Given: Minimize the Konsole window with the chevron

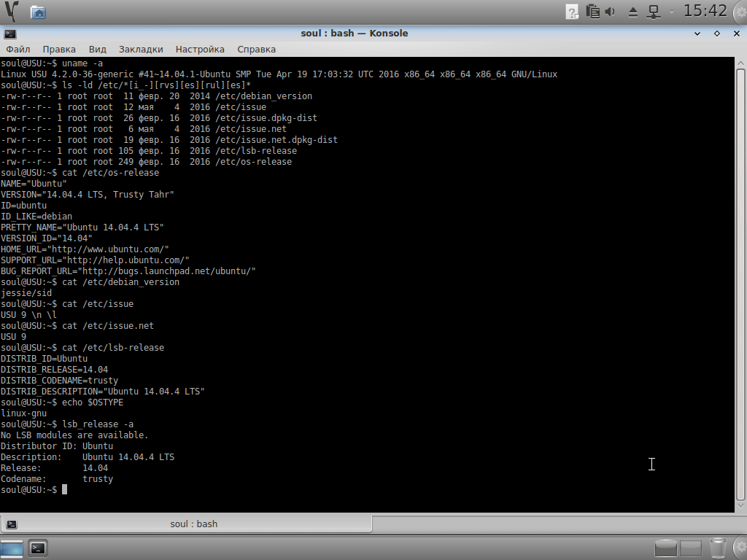Looking at the screenshot, I should (697, 34).
